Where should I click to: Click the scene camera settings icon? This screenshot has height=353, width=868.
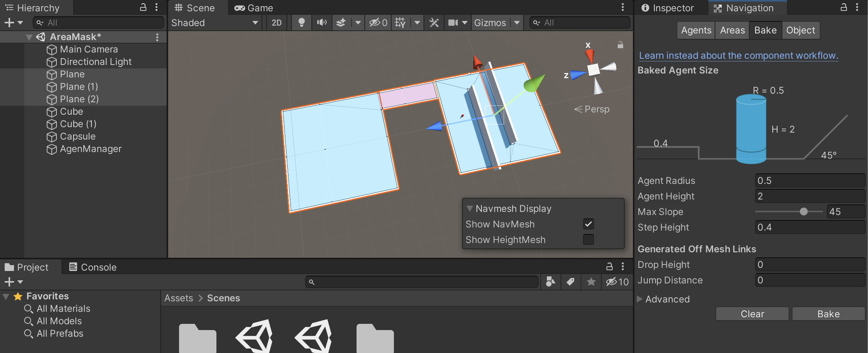point(453,23)
